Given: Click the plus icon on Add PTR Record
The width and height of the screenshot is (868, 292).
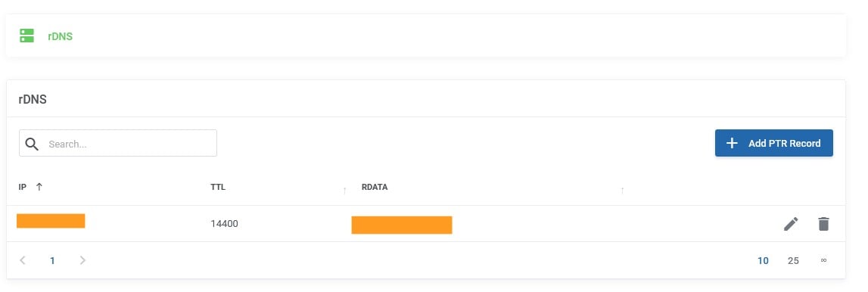Looking at the screenshot, I should click(x=732, y=143).
